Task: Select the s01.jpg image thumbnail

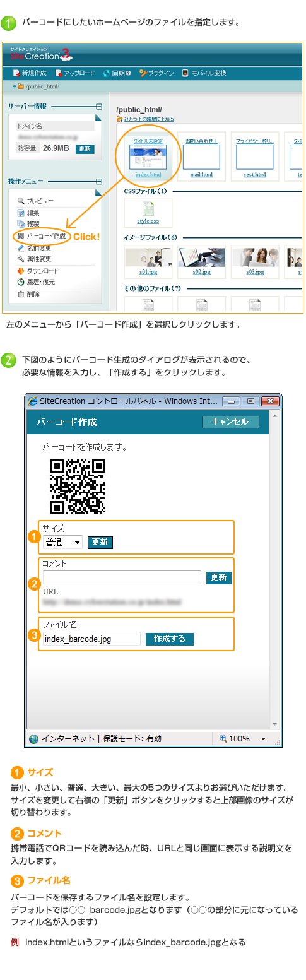Action: [x=148, y=257]
